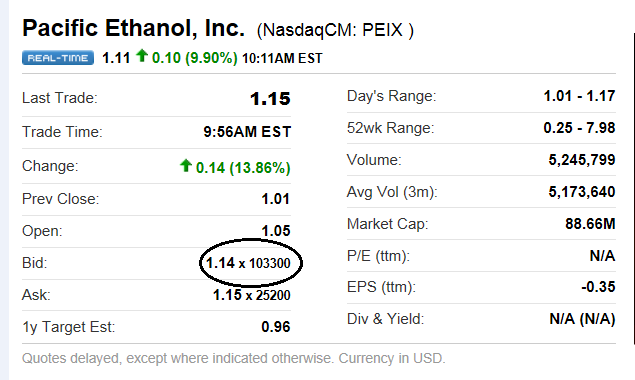Click the Prev Close value 1.01

pos(275,199)
